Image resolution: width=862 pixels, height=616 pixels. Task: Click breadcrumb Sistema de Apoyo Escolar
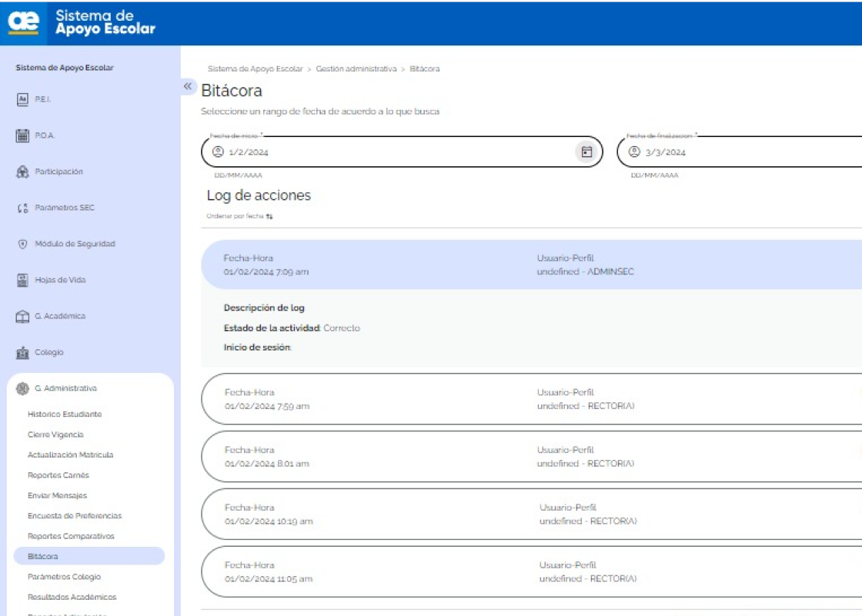[255, 68]
